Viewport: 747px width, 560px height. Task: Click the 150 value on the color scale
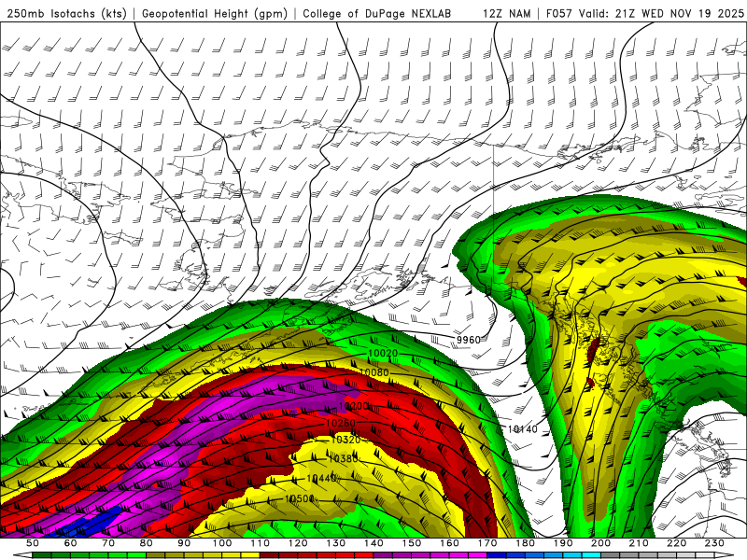412,543
